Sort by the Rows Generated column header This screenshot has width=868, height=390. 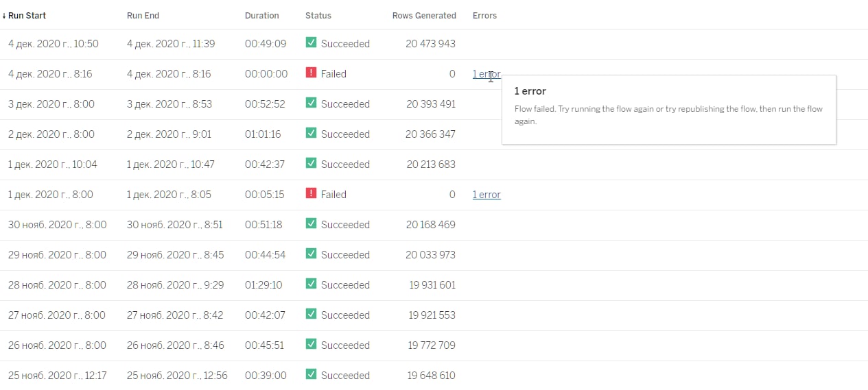[424, 15]
